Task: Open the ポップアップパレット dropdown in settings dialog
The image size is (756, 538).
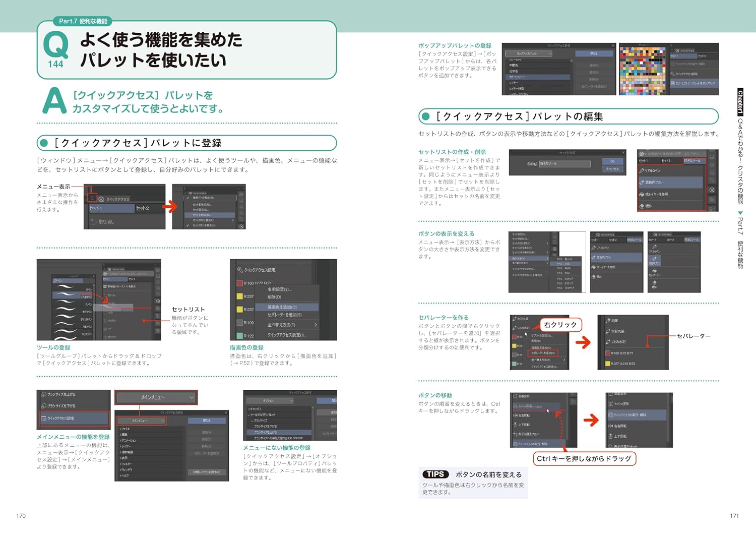Action: pos(528,53)
